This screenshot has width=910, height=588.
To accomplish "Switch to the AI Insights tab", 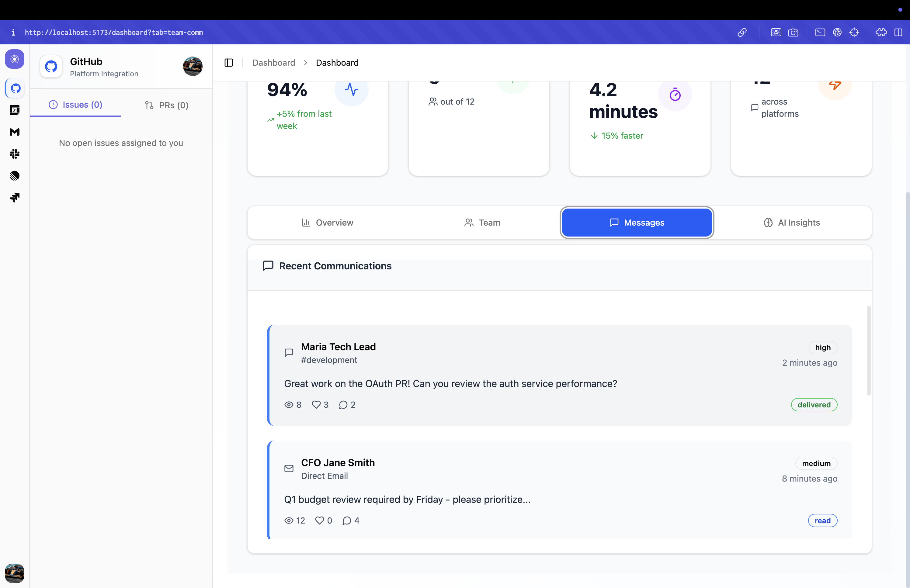I will click(792, 223).
